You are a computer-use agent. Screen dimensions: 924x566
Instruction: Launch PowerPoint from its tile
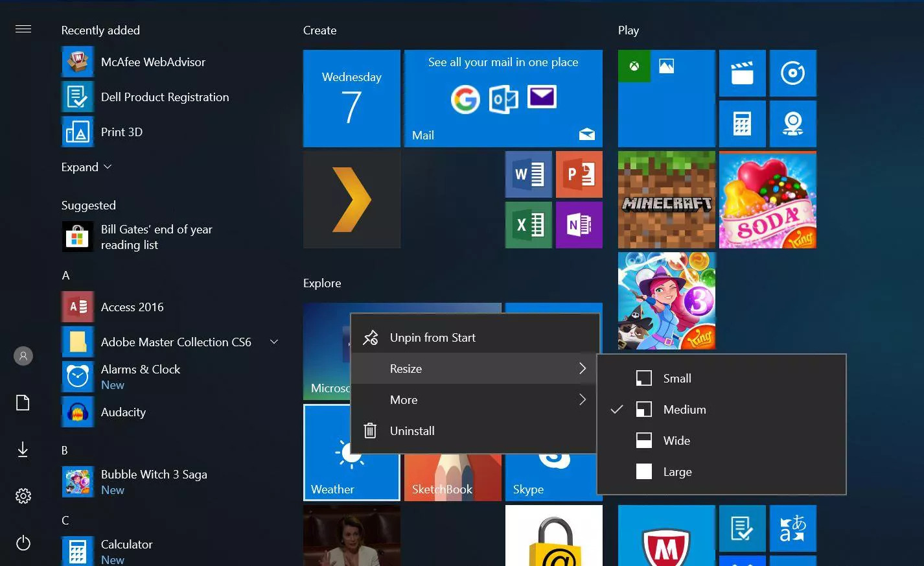[x=579, y=174]
